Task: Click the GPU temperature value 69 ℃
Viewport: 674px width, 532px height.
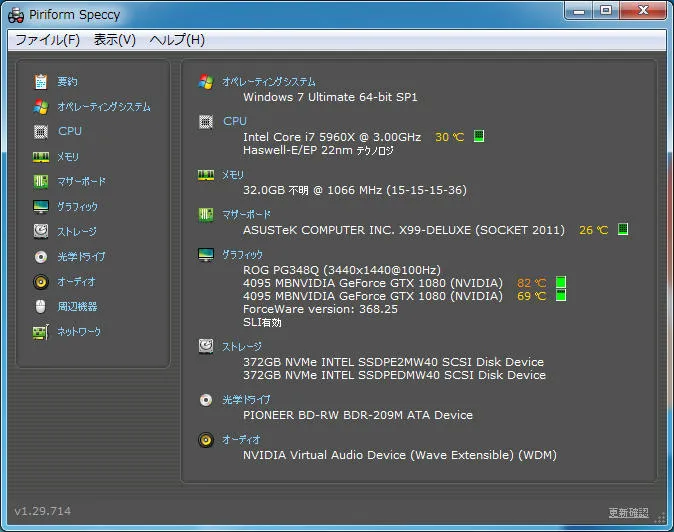Action: 532,296
